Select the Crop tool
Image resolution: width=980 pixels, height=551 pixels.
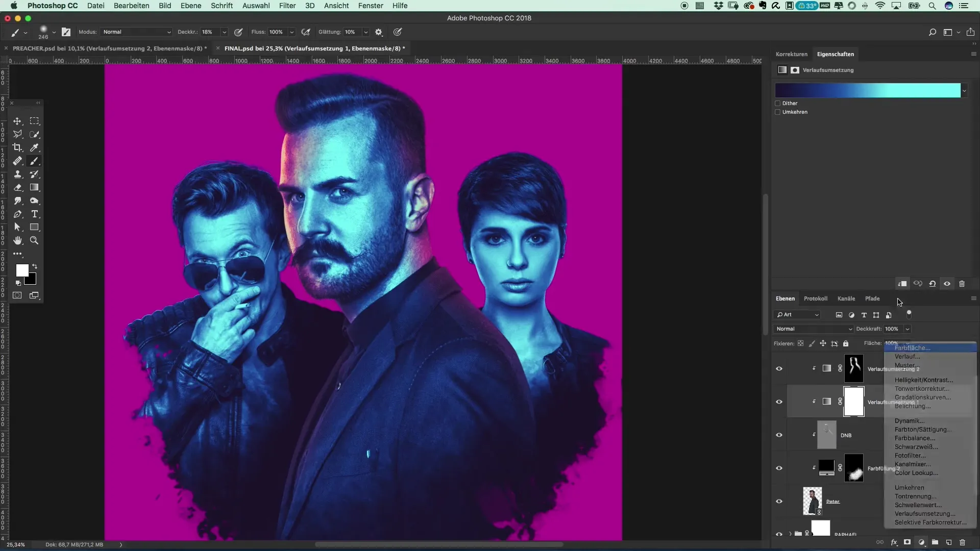[x=17, y=147]
